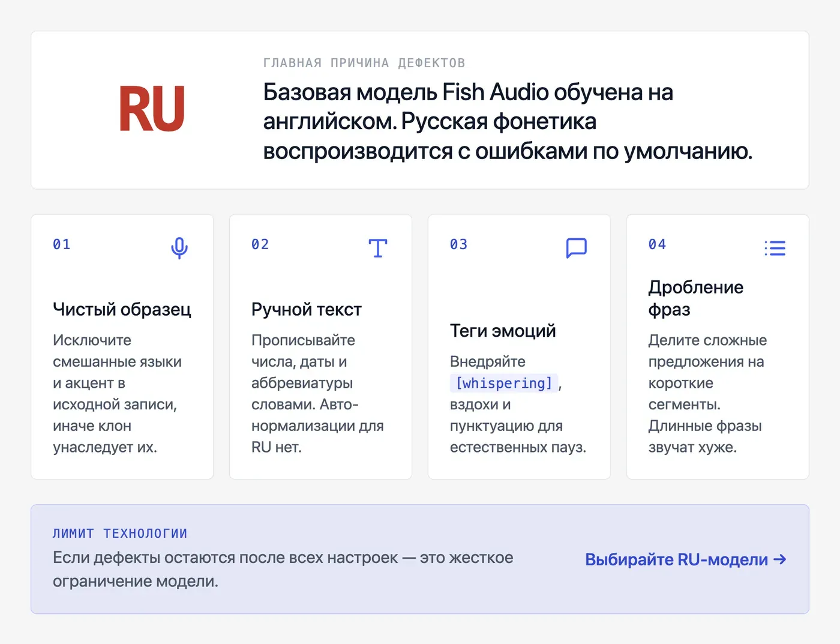The image size is (840, 644).
Task: Click the list icon on card 04
Action: point(775,248)
